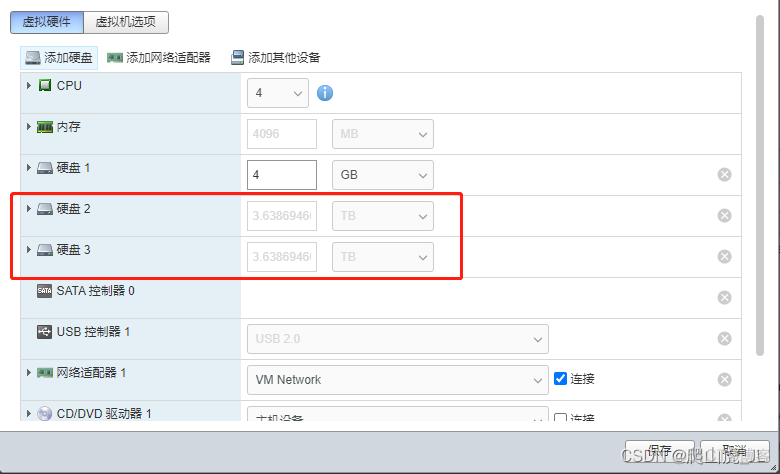780x474 pixels.
Task: Click the 保存 button
Action: click(660, 451)
